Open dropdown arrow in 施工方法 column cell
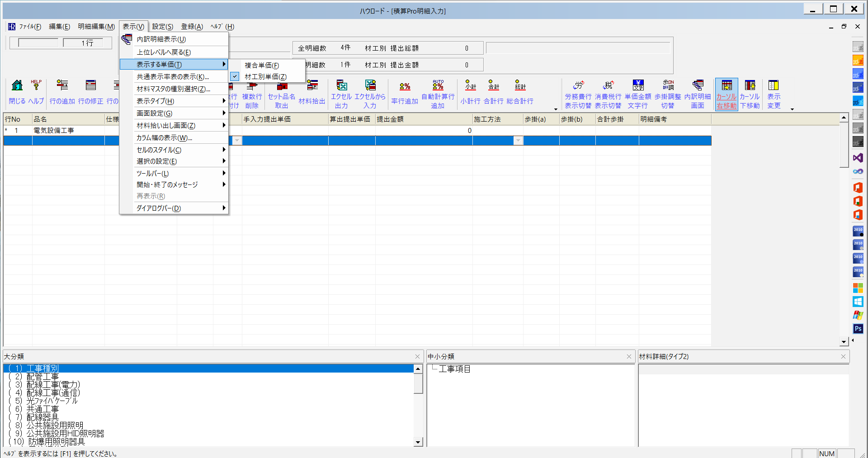 [518, 141]
